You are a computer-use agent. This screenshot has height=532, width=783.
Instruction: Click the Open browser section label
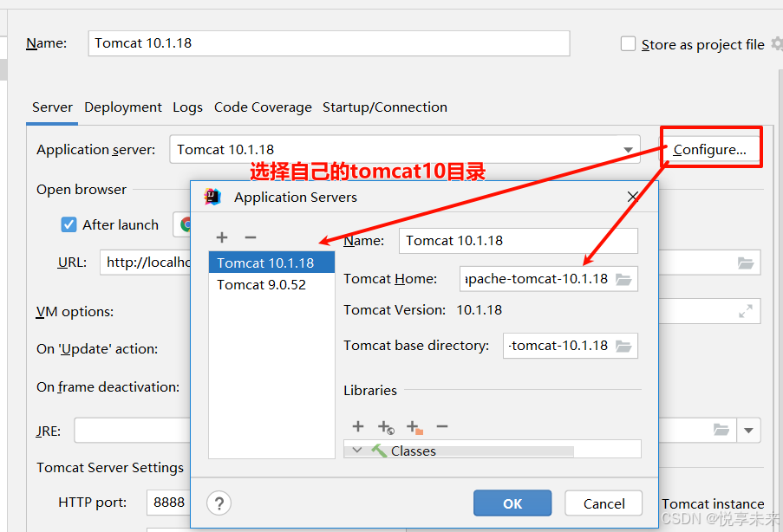click(x=82, y=190)
